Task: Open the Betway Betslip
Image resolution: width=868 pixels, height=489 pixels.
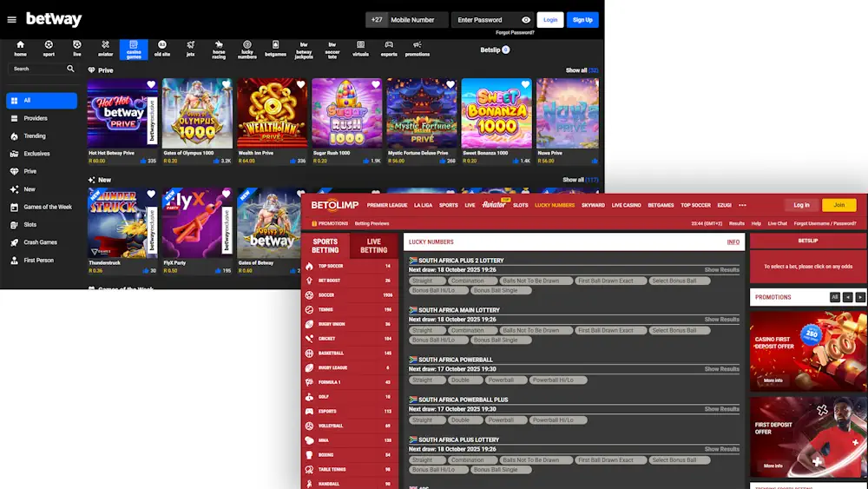Action: point(495,50)
